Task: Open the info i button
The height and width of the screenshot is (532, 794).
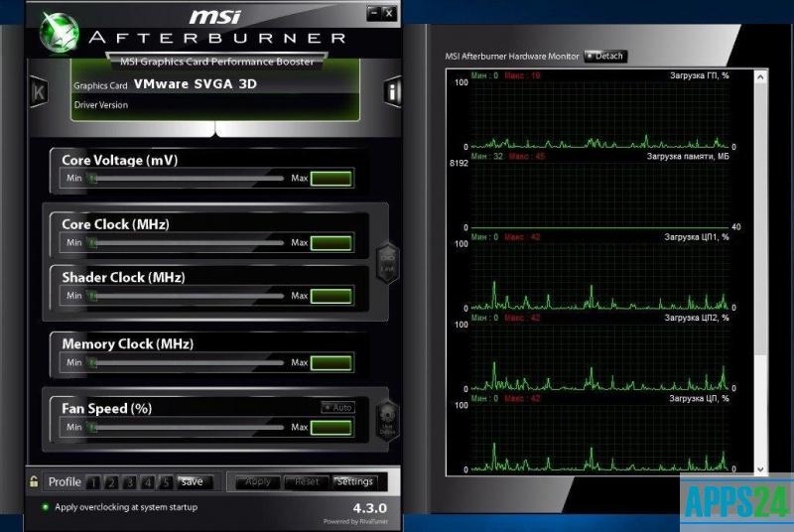Action: 392,91
